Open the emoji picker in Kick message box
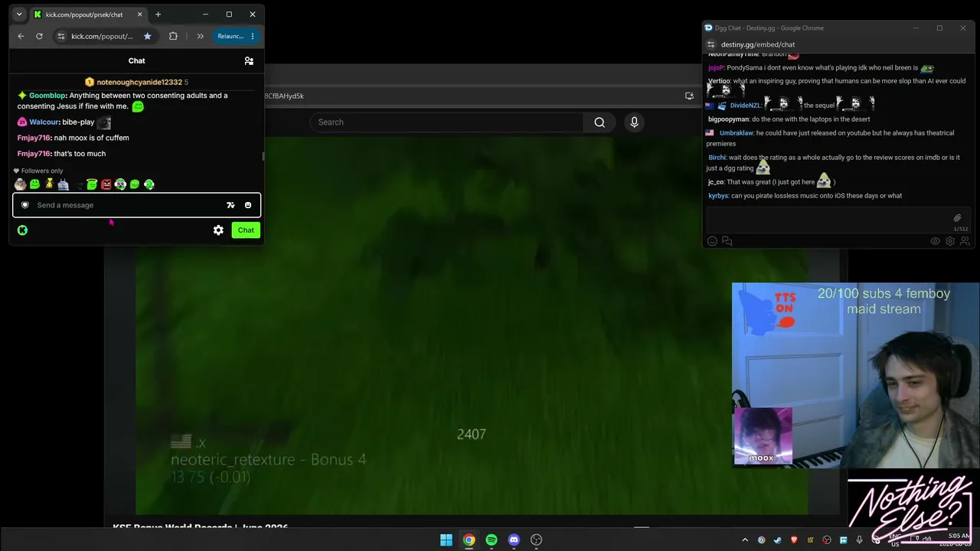The image size is (980, 551). click(248, 205)
